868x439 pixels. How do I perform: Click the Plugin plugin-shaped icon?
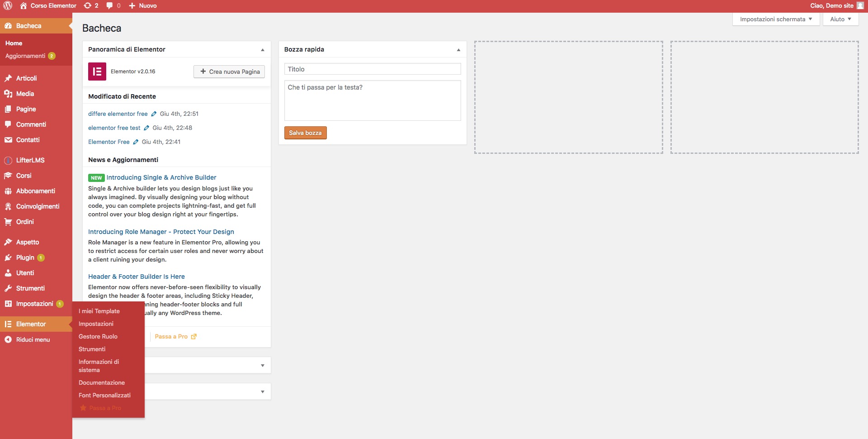(x=8, y=258)
